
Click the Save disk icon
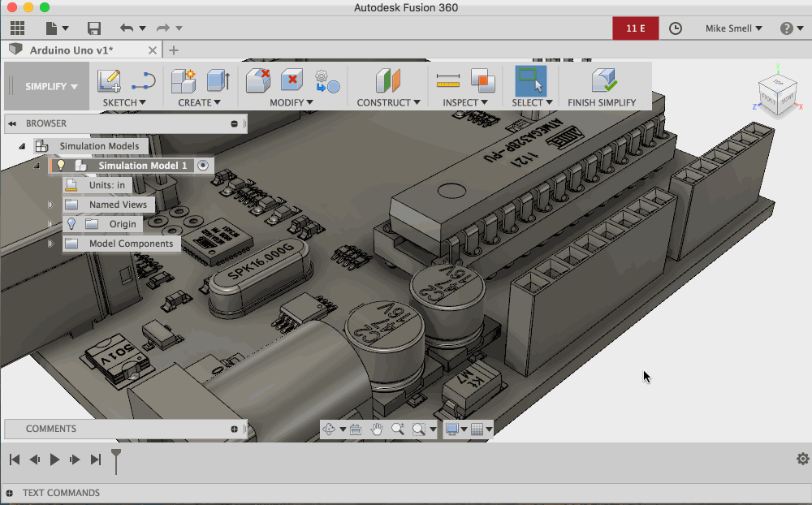[x=94, y=28]
